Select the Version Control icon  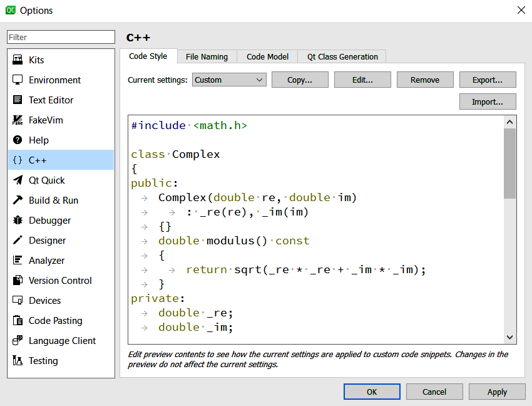click(18, 281)
